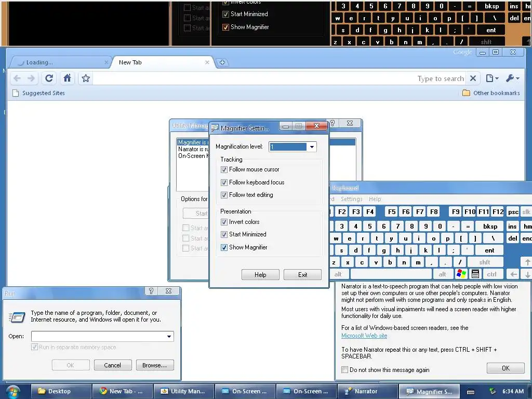Click the Run program icon
This screenshot has height=399, width=532.
[x=17, y=317]
